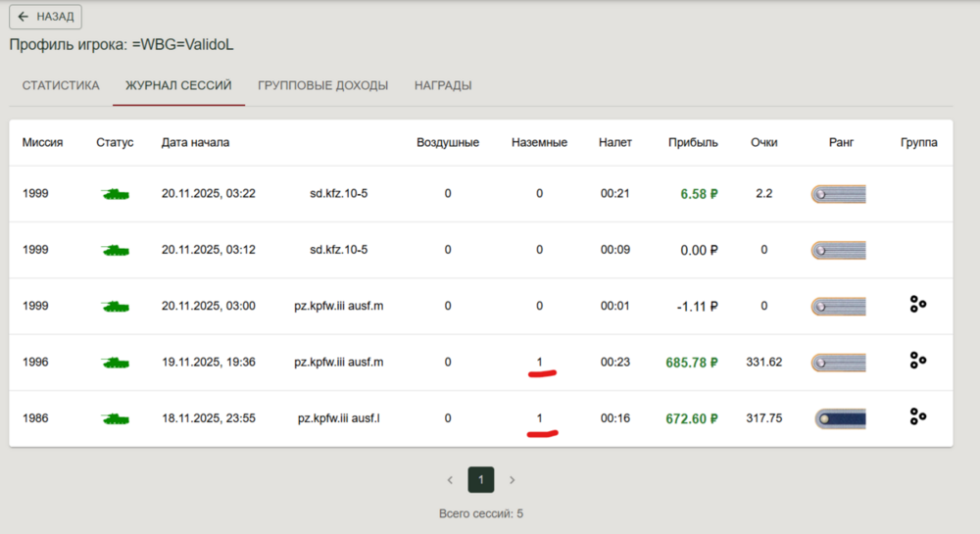Click group icon in the 19:36 session row
The width and height of the screenshot is (980, 534).
point(917,361)
